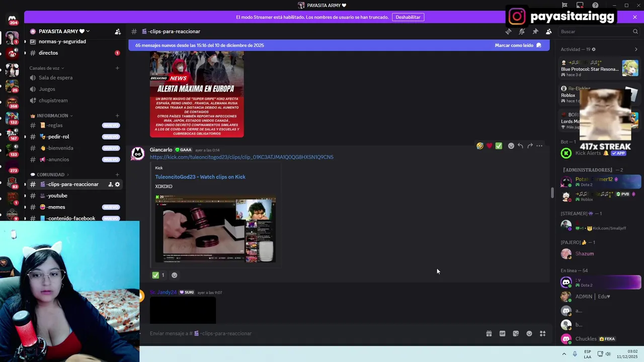The height and width of the screenshot is (362, 644).
Task: Add reaction smiley below Giancarlo's message
Action: point(174,275)
